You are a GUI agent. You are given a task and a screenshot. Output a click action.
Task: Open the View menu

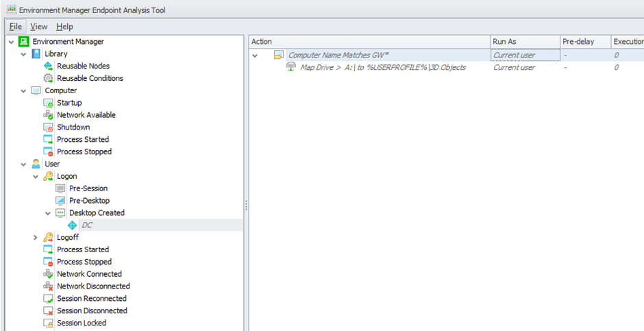(x=38, y=26)
